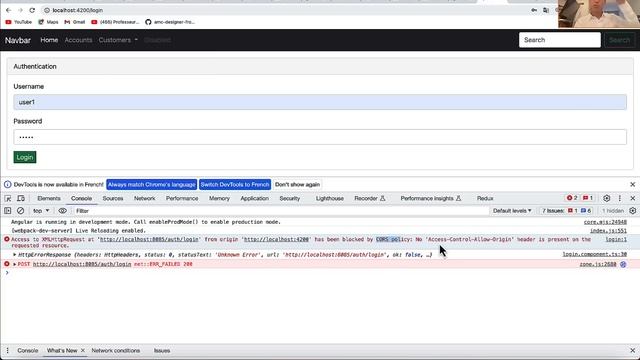Go to Home in the navbar
The height and width of the screenshot is (360, 640).
pos(49,40)
